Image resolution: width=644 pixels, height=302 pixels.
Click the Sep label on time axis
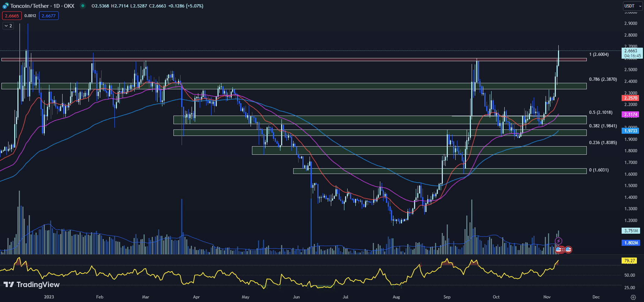pos(447,297)
